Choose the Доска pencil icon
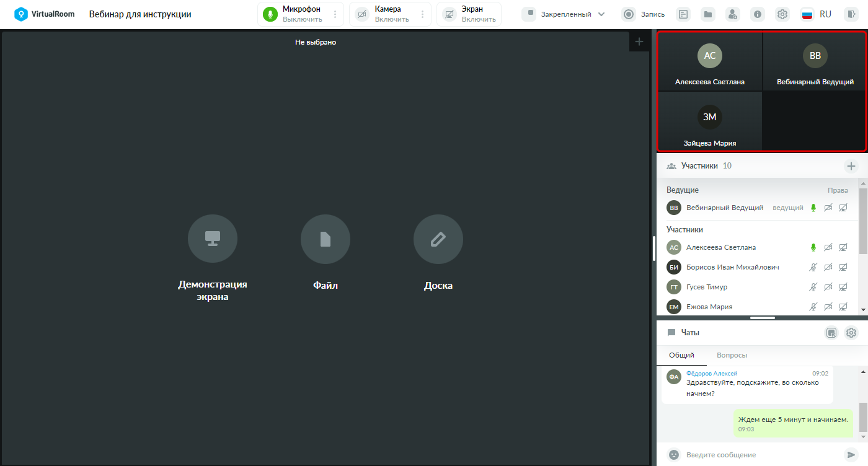The height and width of the screenshot is (466, 868). (x=438, y=239)
